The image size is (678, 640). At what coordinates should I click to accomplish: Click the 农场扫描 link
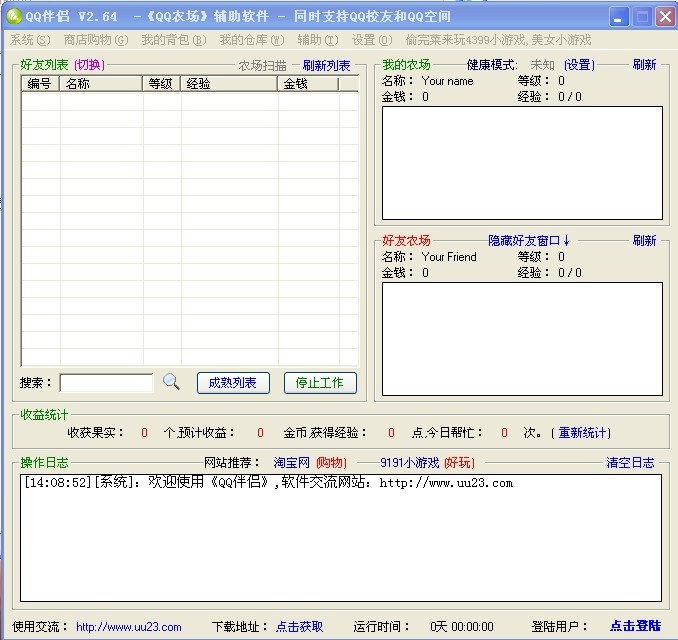pyautogui.click(x=262, y=66)
